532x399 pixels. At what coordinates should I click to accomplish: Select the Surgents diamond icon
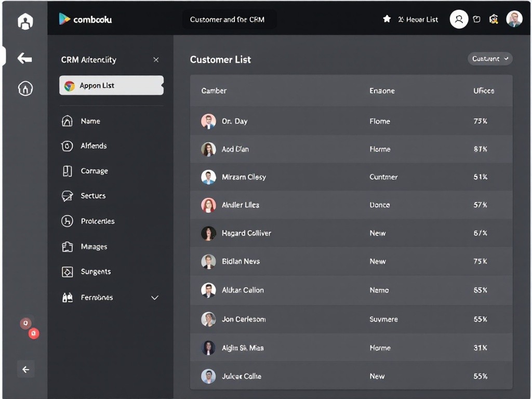(x=66, y=271)
